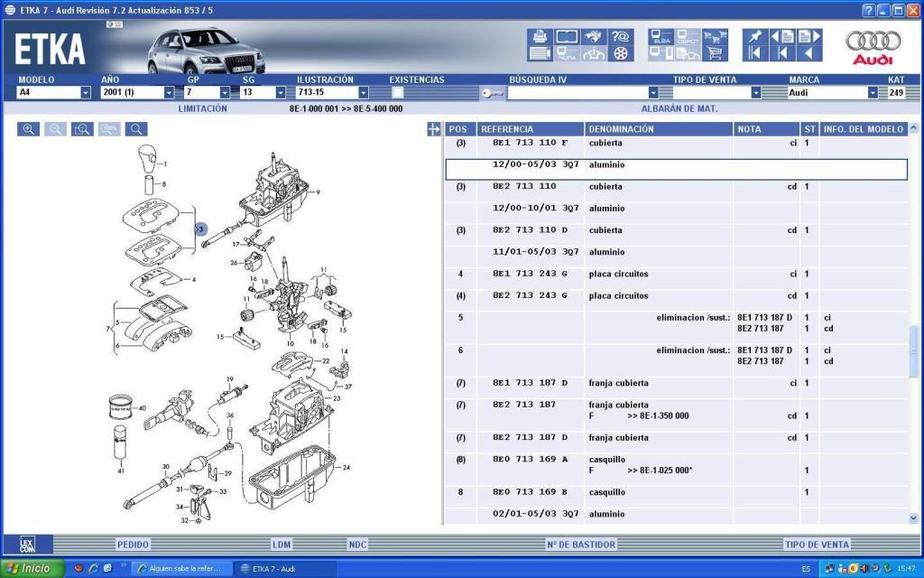This screenshot has width=924, height=578.
Task: Click the ES language indicator in taskbar
Action: (806, 569)
